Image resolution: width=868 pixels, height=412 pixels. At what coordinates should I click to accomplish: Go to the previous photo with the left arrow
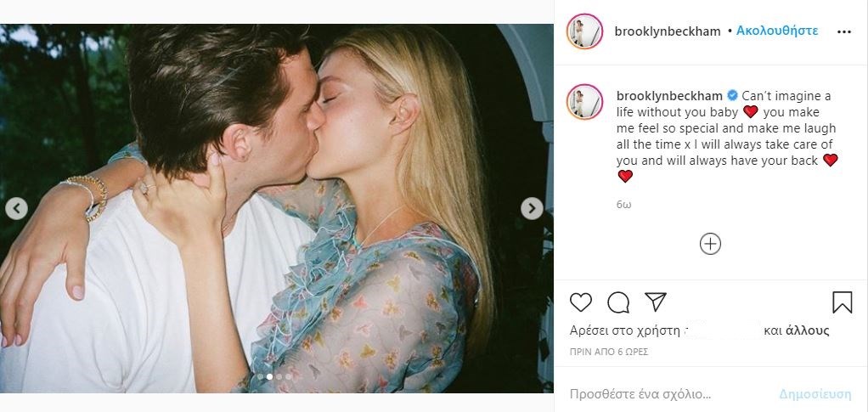pyautogui.click(x=16, y=208)
